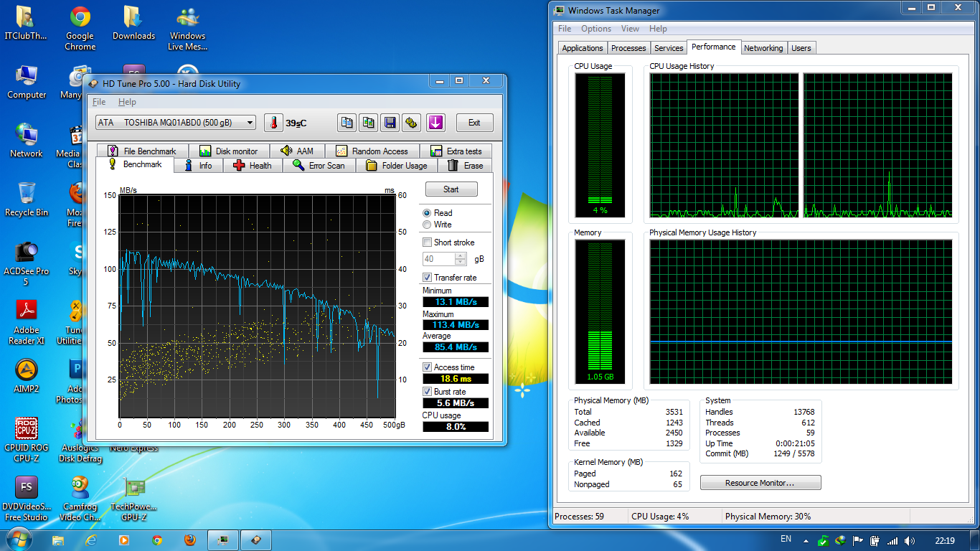980x551 pixels.
Task: Select the Write radio button
Action: tap(428, 225)
